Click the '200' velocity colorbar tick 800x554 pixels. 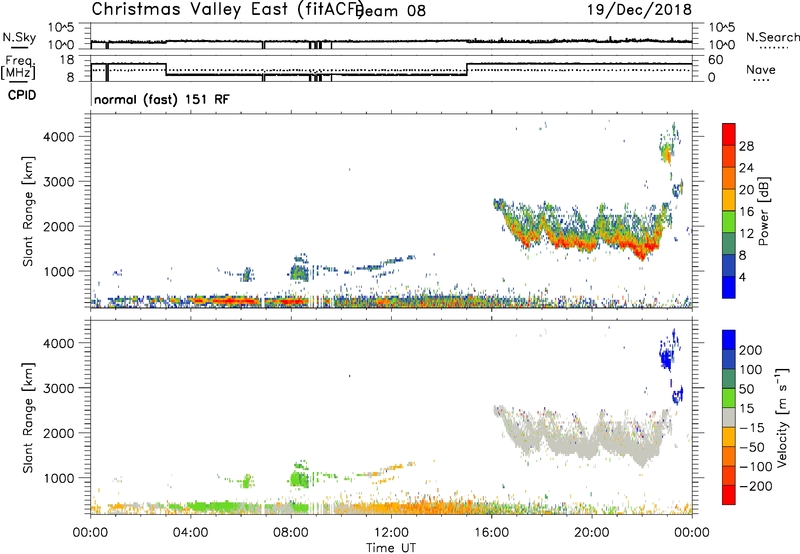point(751,350)
